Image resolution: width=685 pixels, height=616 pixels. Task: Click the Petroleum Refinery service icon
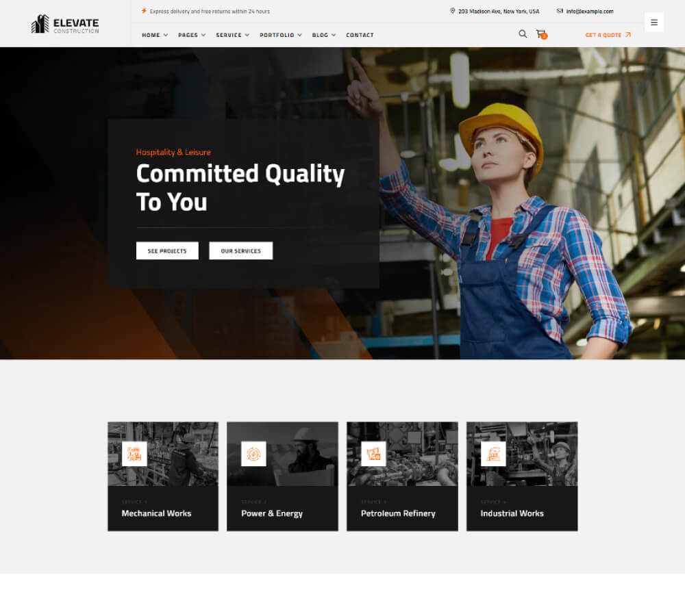[x=374, y=453]
